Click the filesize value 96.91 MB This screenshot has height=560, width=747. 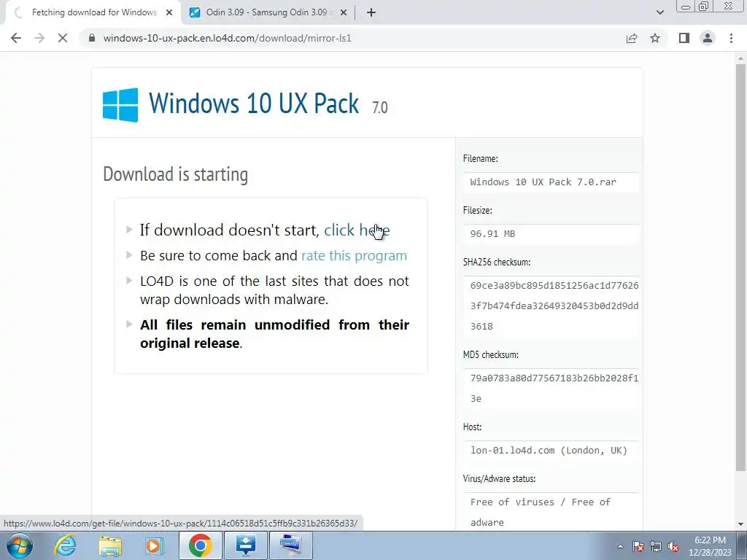click(x=492, y=234)
